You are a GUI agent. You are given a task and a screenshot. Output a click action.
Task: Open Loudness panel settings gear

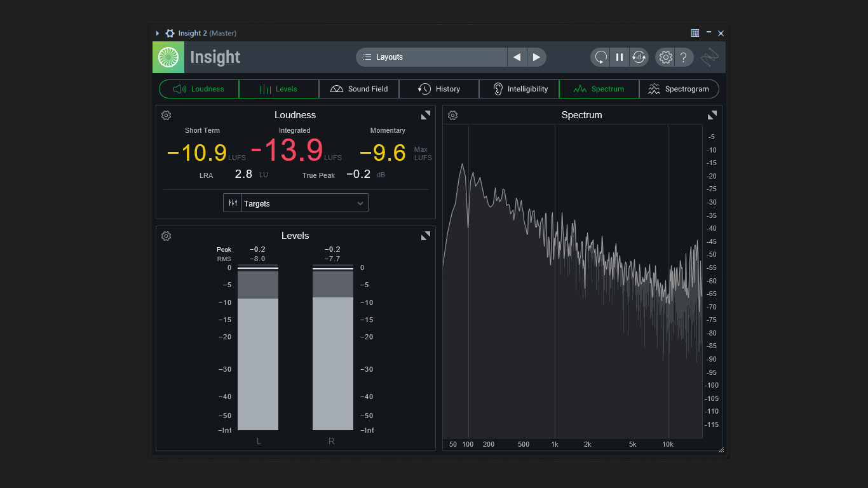pyautogui.click(x=166, y=115)
